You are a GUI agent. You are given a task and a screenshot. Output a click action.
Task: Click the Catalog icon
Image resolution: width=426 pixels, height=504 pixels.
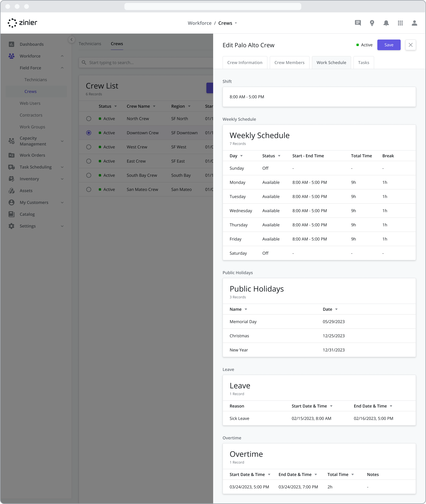(x=11, y=214)
